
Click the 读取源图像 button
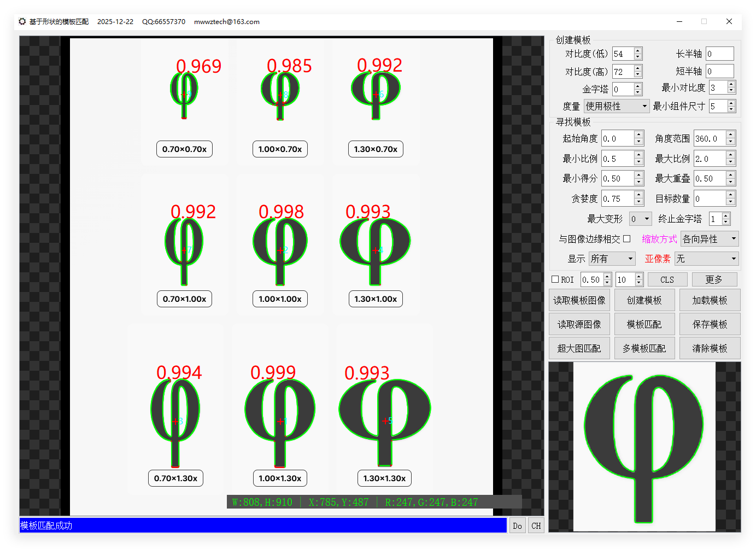[x=579, y=324]
